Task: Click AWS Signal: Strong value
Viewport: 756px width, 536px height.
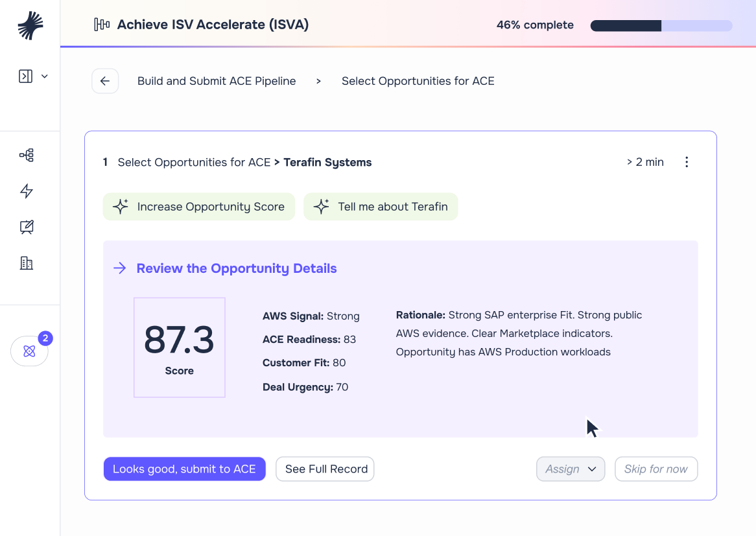Action: (x=311, y=316)
